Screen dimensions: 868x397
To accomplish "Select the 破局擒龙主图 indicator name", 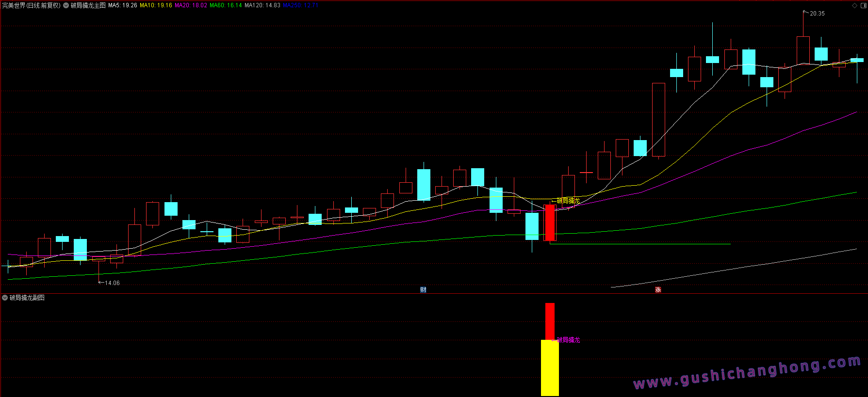I will [x=88, y=5].
